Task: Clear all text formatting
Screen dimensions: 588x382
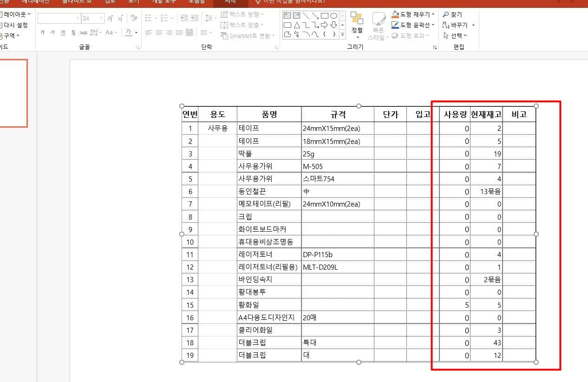Action: click(x=134, y=19)
